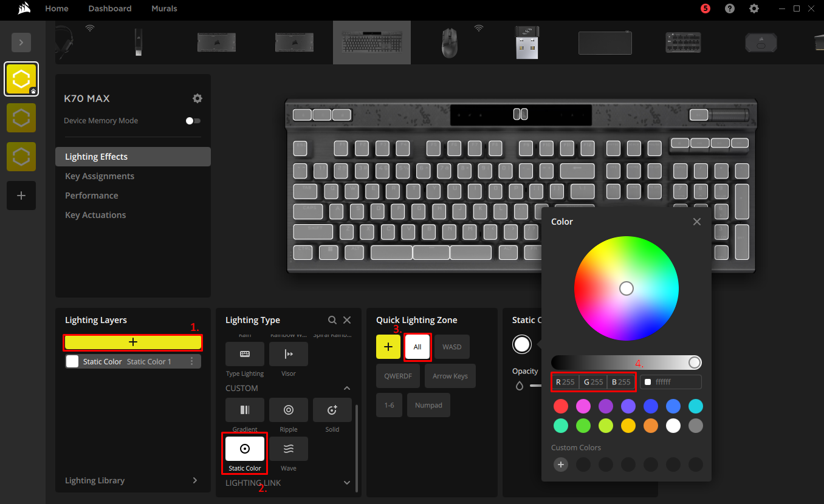Select the mouse thumbnail in the device bar

click(x=449, y=42)
